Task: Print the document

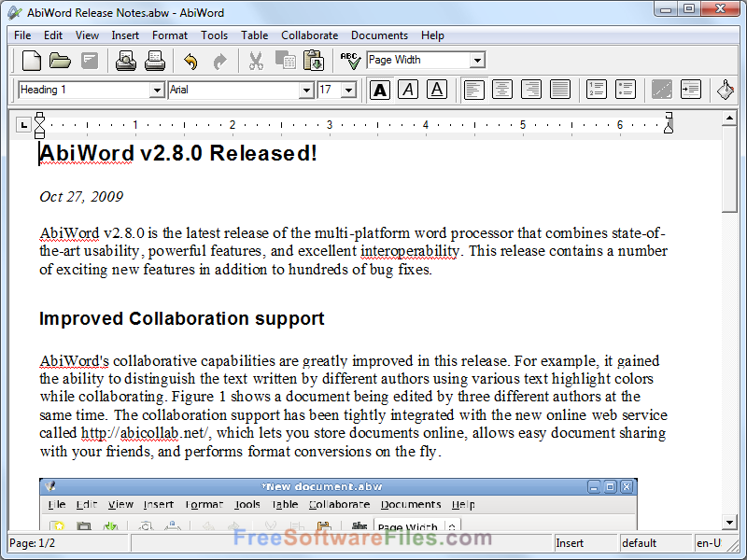Action: (155, 61)
